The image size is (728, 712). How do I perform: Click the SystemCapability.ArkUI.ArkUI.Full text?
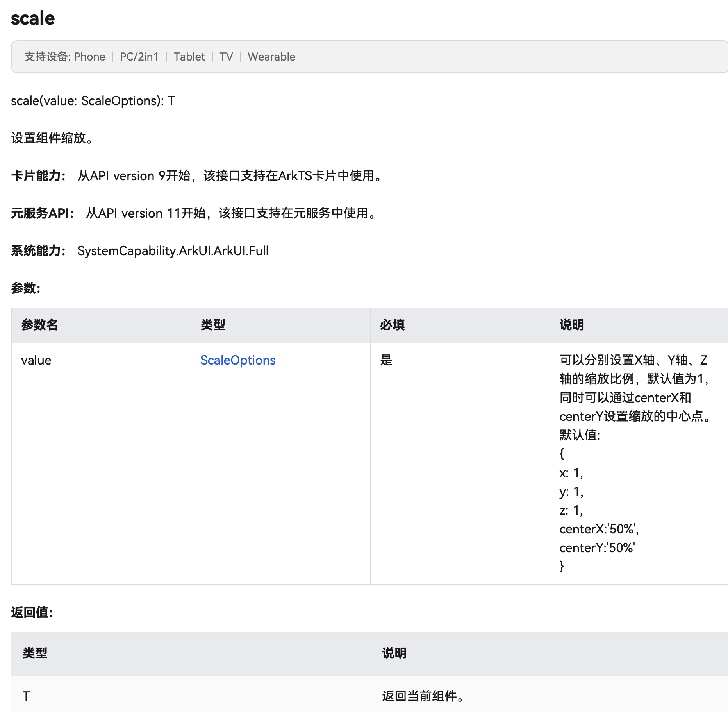[x=173, y=251]
